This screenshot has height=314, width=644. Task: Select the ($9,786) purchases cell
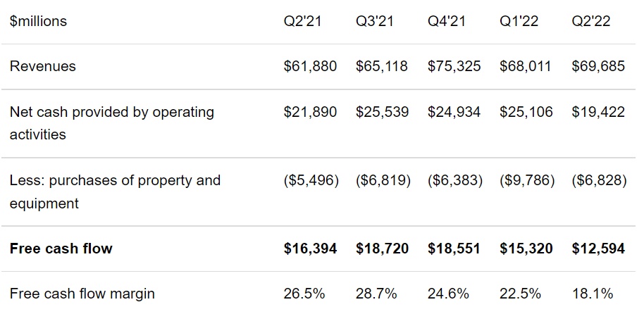click(526, 180)
